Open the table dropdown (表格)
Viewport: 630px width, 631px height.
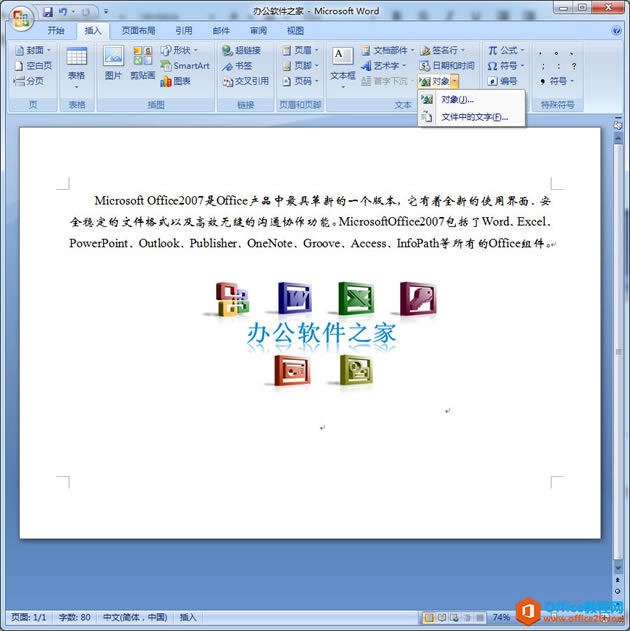pyautogui.click(x=76, y=68)
